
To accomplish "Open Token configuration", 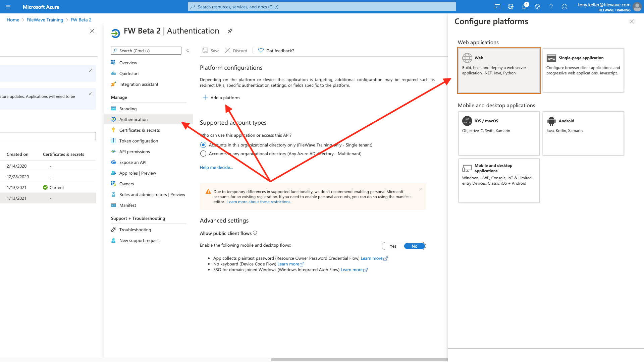I will coord(139,141).
